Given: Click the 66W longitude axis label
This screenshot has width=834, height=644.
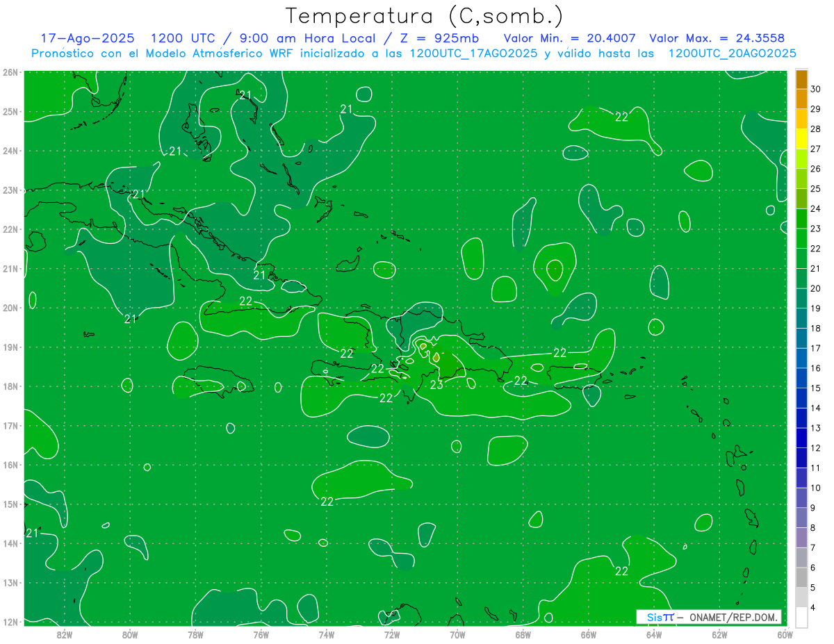Looking at the screenshot, I should 589,634.
